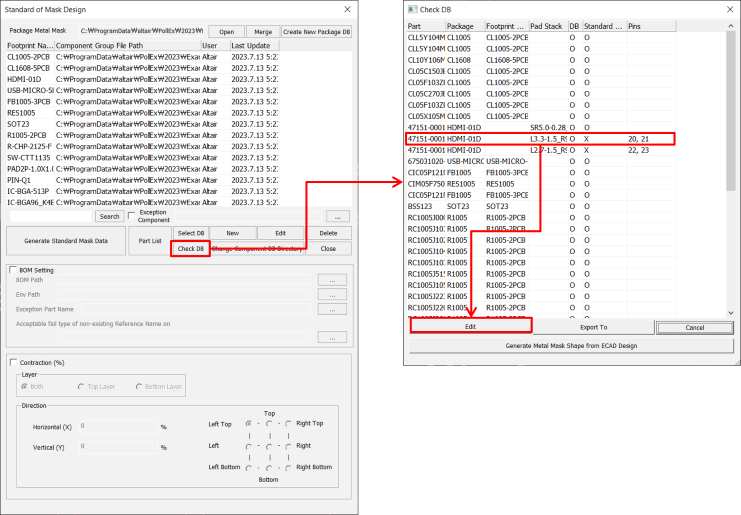Open the Exception Part Name browse button
This screenshot has height=515, width=741.
331,309
